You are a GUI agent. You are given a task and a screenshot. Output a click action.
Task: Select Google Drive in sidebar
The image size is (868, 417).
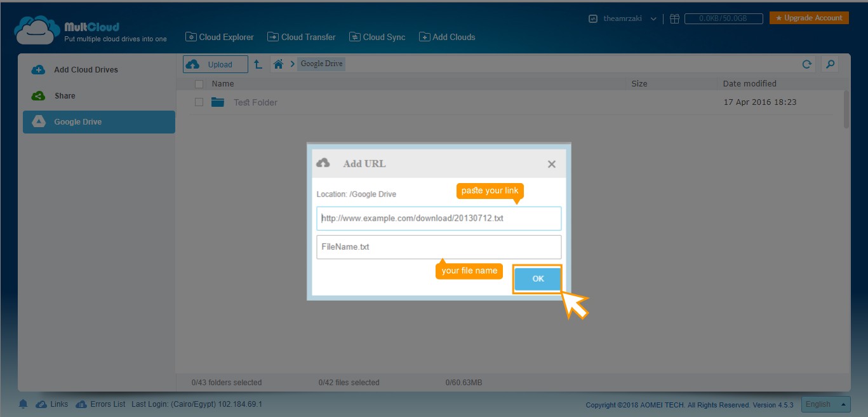point(98,122)
